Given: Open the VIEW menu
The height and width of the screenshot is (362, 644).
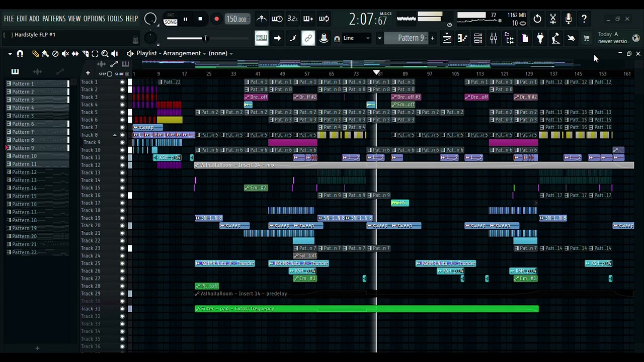Looking at the screenshot, I should (74, 19).
